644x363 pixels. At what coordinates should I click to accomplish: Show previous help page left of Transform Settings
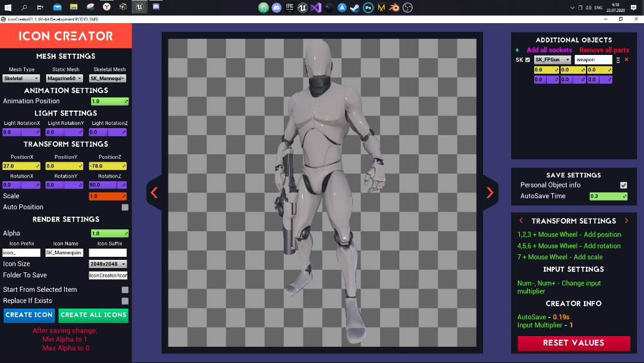[x=521, y=221]
